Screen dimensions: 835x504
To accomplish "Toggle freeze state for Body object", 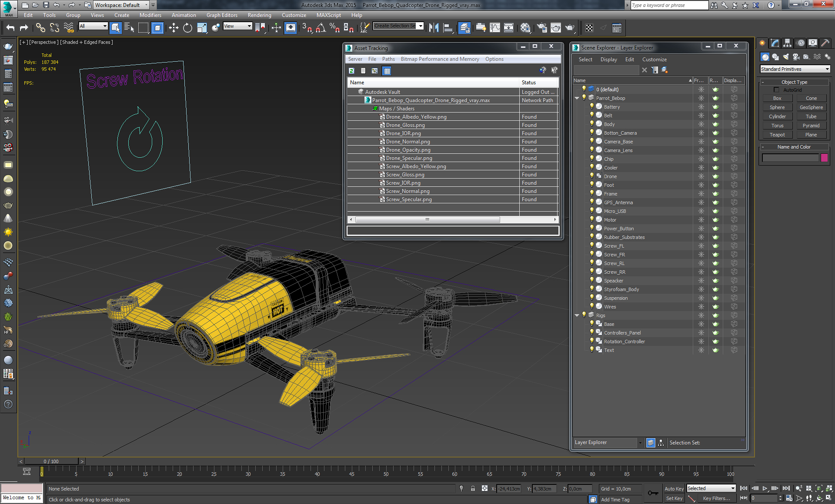I will (701, 124).
